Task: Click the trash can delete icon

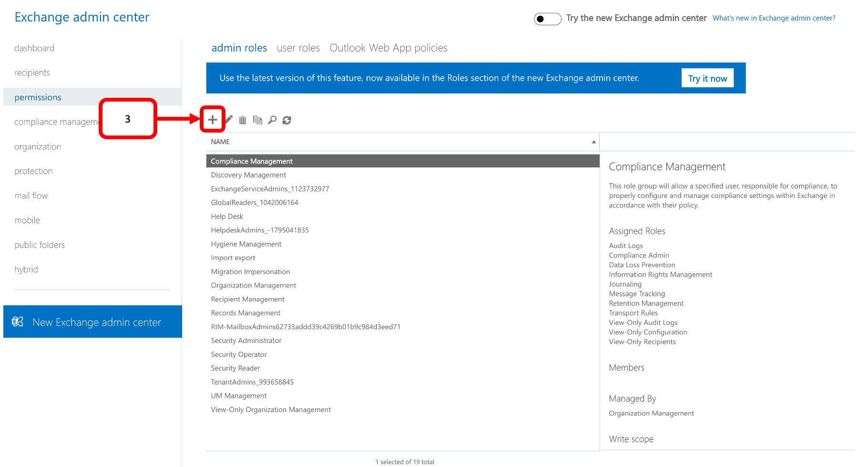Action: (243, 120)
